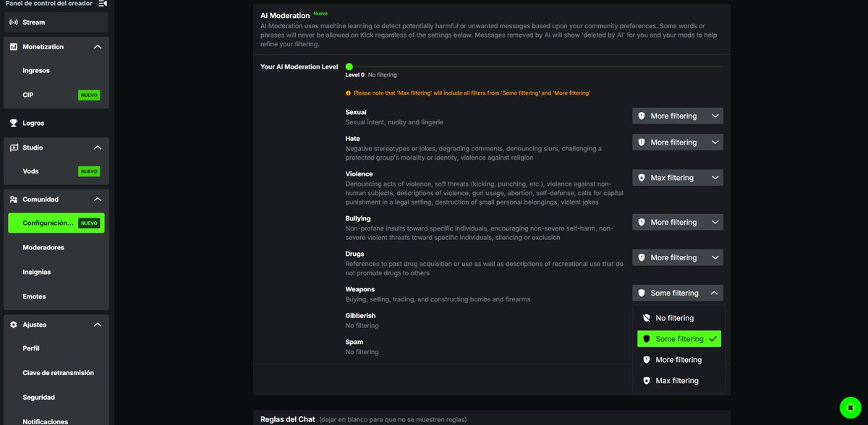Choose More filtering for Weapons

(x=679, y=360)
